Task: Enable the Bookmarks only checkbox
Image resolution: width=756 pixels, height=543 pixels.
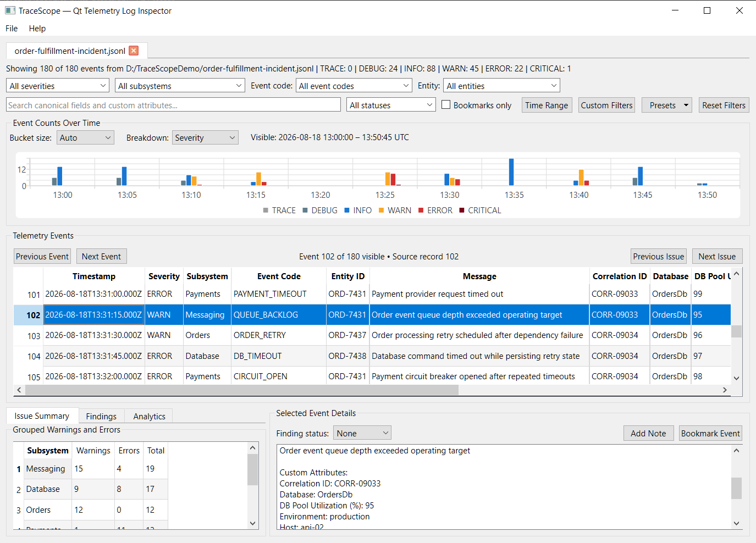Action: point(446,105)
